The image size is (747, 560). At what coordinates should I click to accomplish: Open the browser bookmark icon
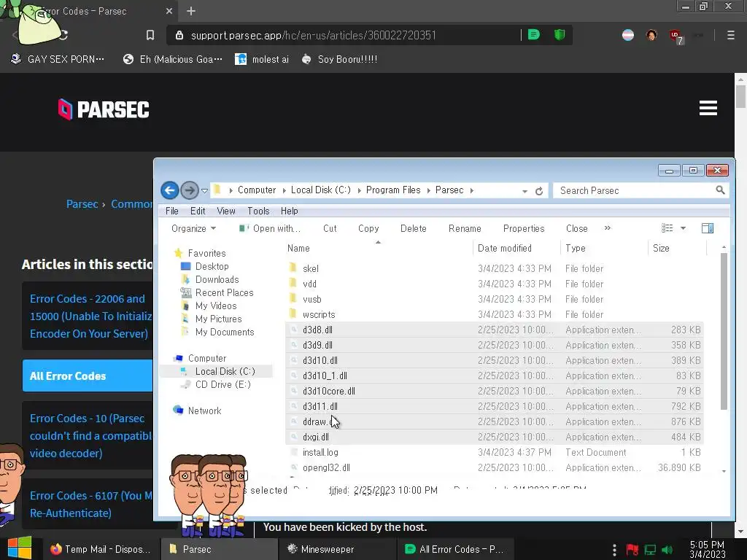pos(150,35)
